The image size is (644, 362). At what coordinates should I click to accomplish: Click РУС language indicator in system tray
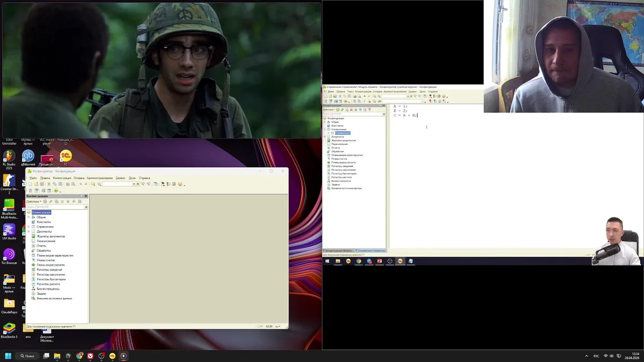(x=597, y=356)
